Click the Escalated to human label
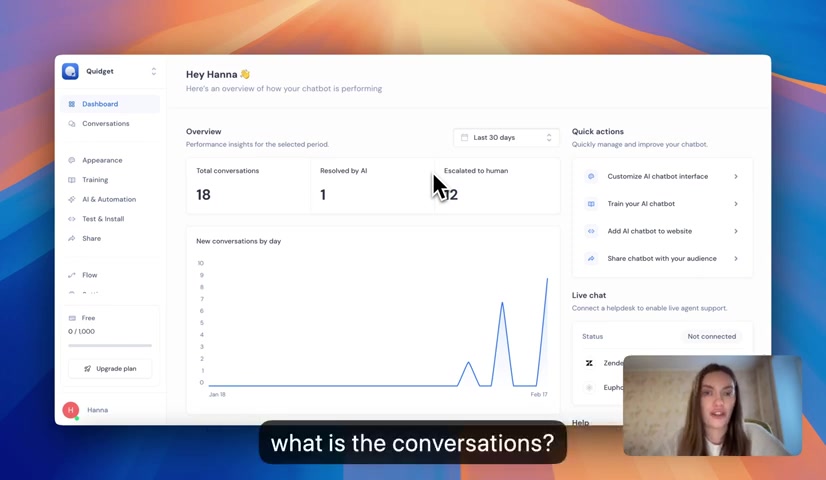Viewport: 826px width, 480px height. pyautogui.click(x=476, y=171)
